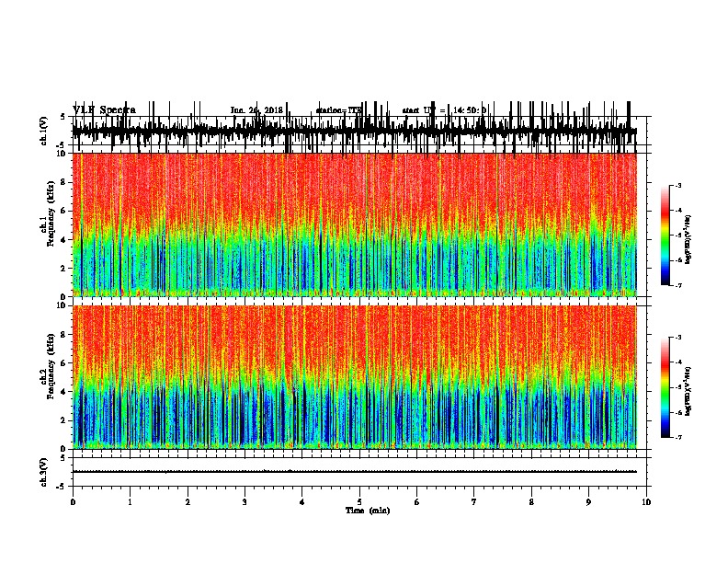
Task: Click the time axis tick label "7"
Action: 474,502
